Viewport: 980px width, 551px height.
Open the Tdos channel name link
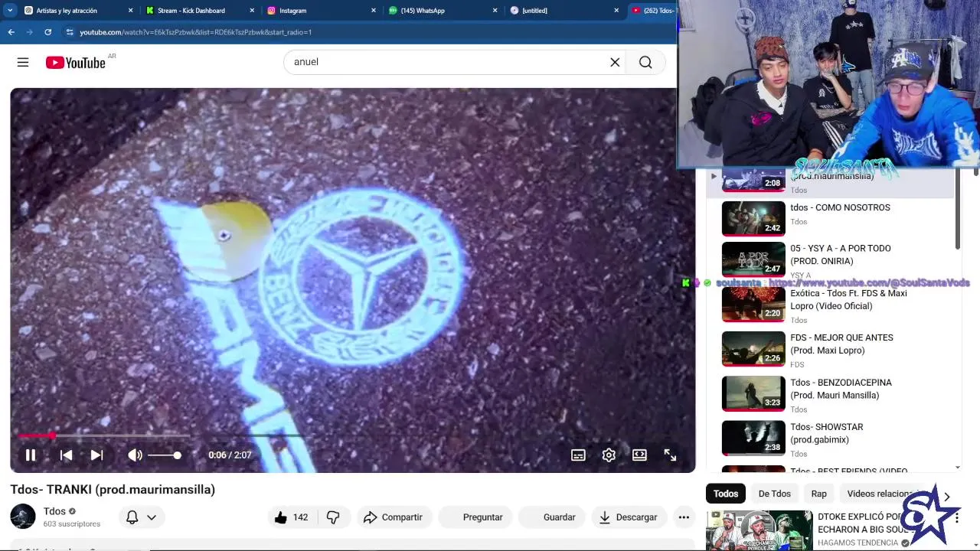pos(54,511)
